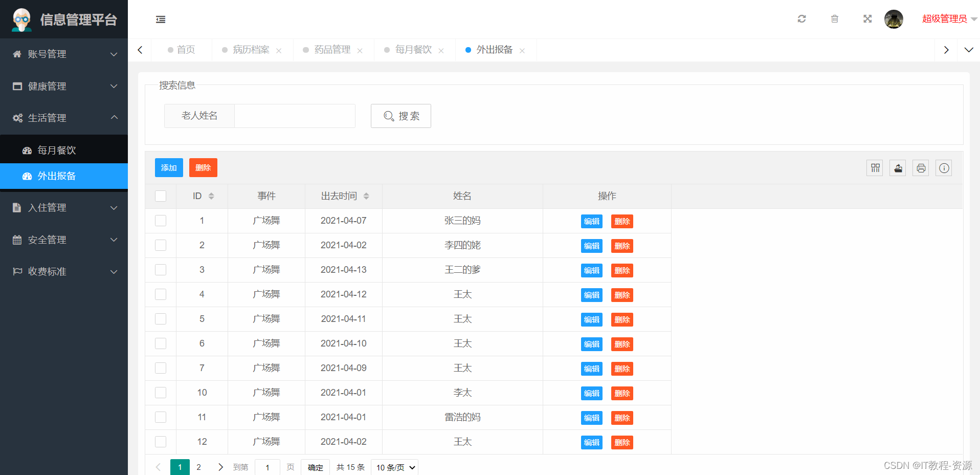Collapse the 生活管理 menu

64,118
